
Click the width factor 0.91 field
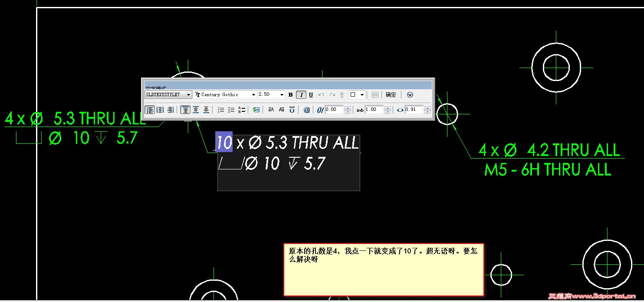(414, 110)
